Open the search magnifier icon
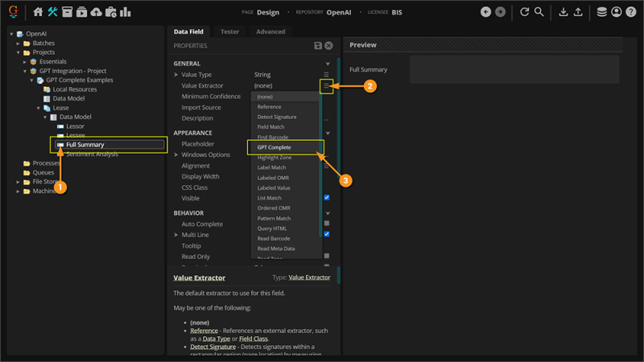 539,12
